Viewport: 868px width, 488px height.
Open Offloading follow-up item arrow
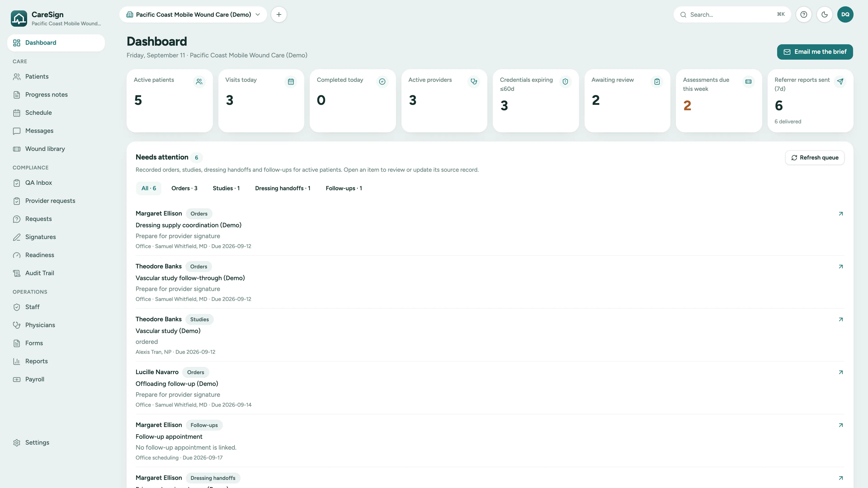841,373
